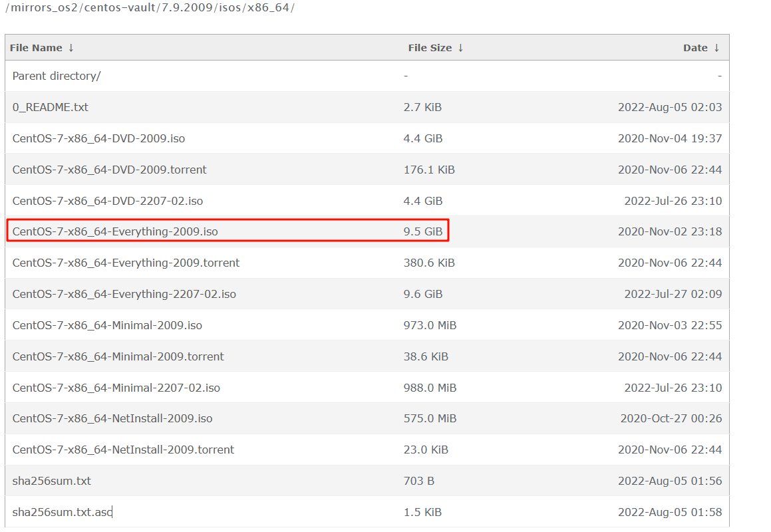771x532 pixels.
Task: Select the date 2022-Jul-27 02:09
Action: (x=673, y=294)
